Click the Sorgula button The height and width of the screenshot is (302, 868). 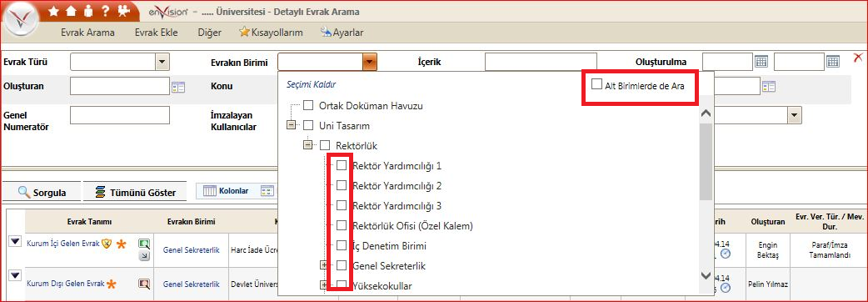(42, 192)
